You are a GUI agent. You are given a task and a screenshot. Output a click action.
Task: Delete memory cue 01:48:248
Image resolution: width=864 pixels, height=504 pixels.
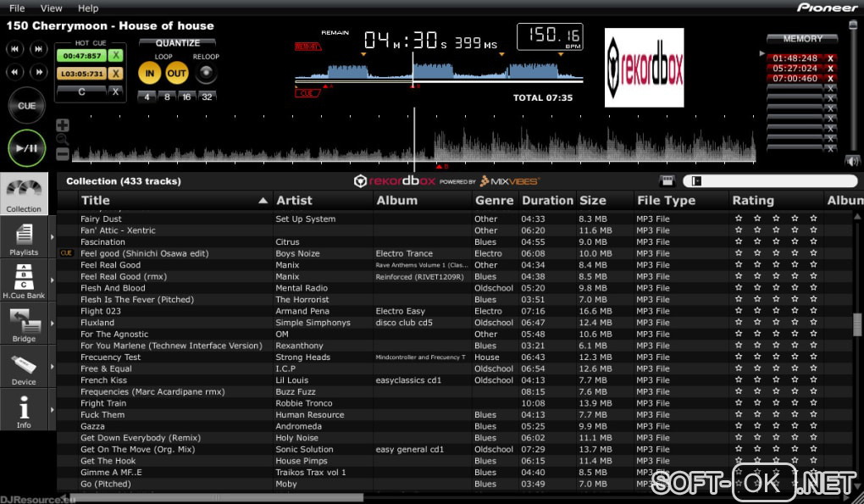[x=830, y=58]
